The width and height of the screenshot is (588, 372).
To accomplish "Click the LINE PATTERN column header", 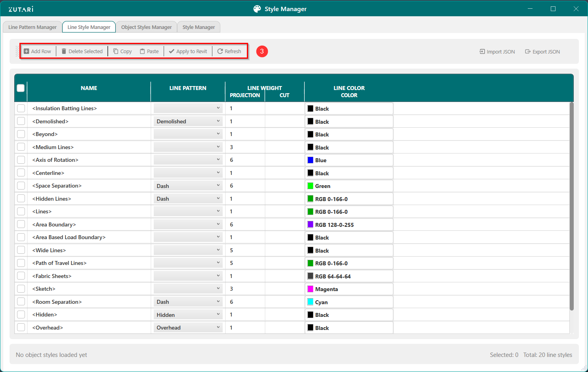I will pyautogui.click(x=188, y=88).
